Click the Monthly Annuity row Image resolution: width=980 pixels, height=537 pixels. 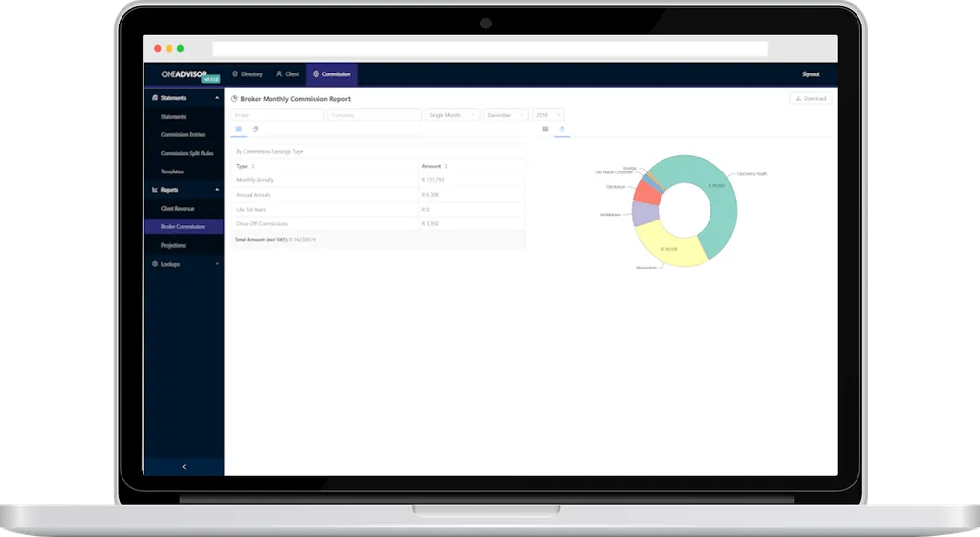pos(377,180)
